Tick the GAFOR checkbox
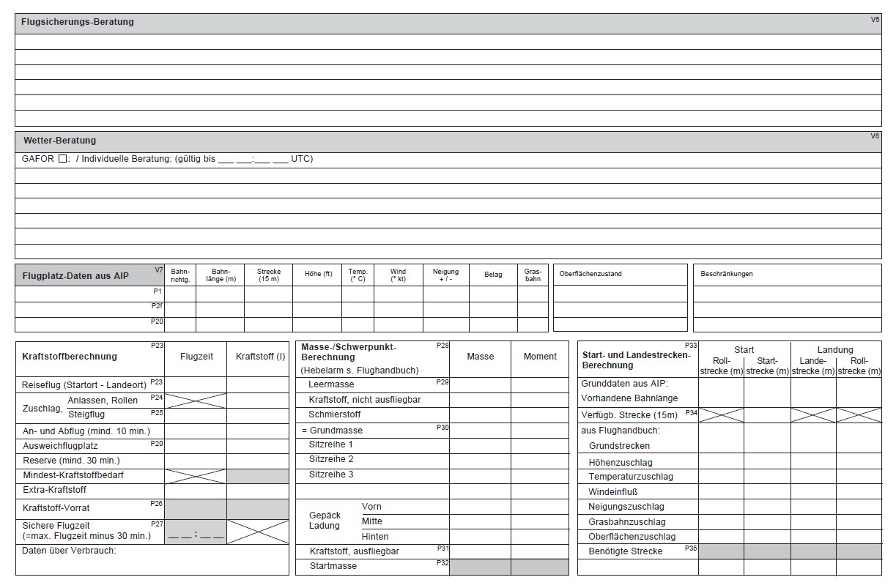 pyautogui.click(x=62, y=159)
